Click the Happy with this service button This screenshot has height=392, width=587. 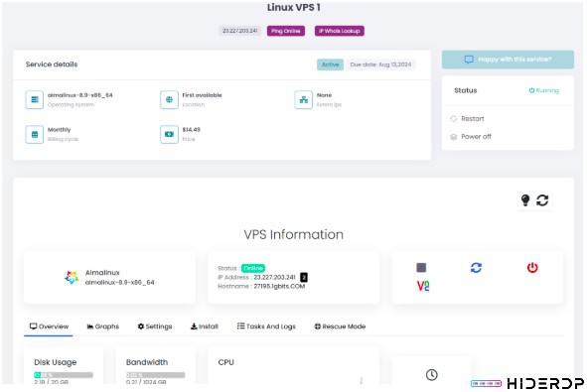508,60
